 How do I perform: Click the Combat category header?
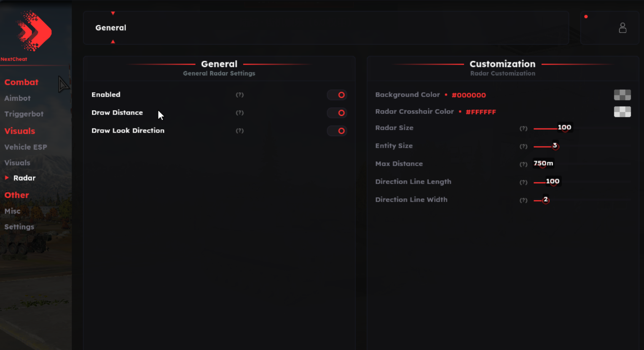click(x=21, y=82)
